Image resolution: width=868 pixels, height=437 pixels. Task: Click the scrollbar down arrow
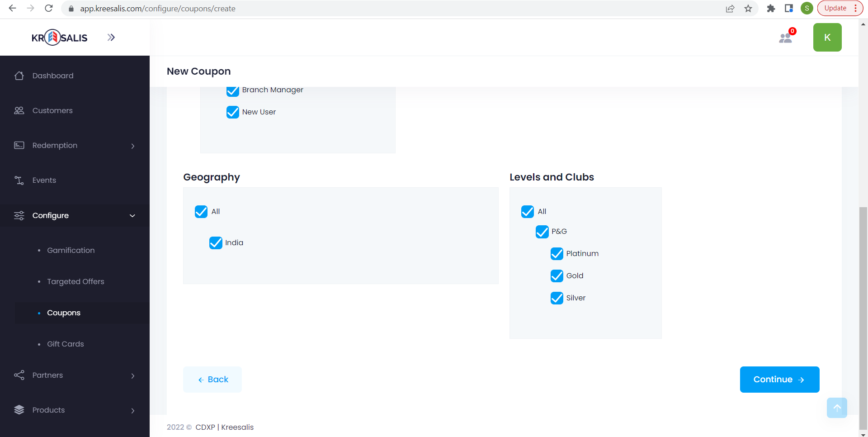click(863, 434)
